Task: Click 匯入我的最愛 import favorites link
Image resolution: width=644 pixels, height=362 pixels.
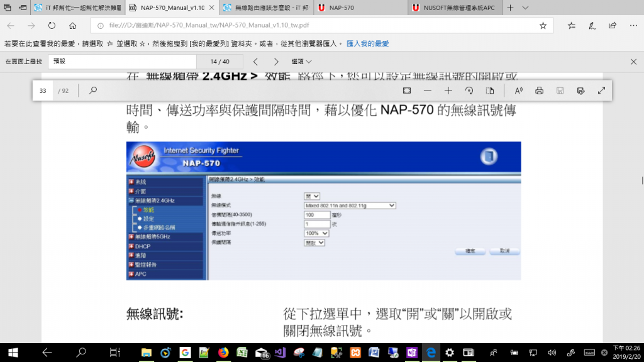Action: point(367,43)
